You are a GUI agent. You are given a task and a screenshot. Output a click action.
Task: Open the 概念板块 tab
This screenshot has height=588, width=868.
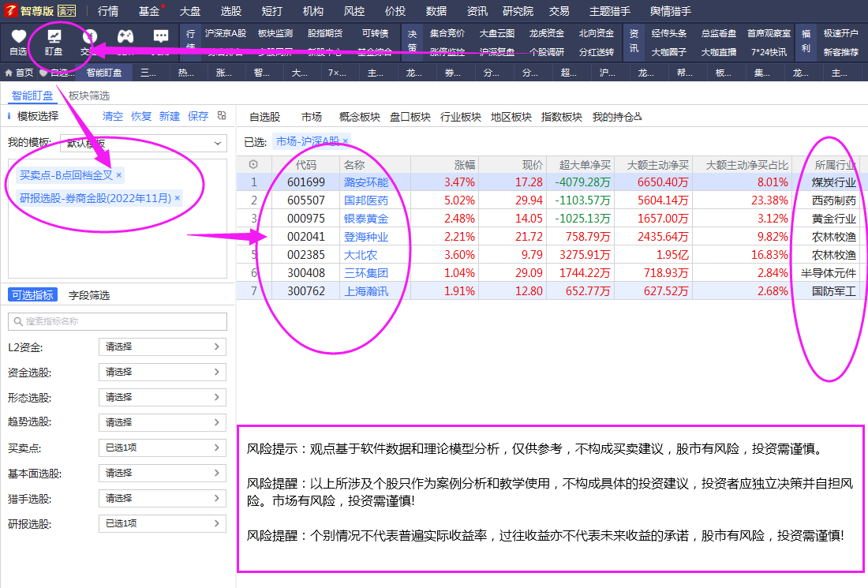[359, 117]
